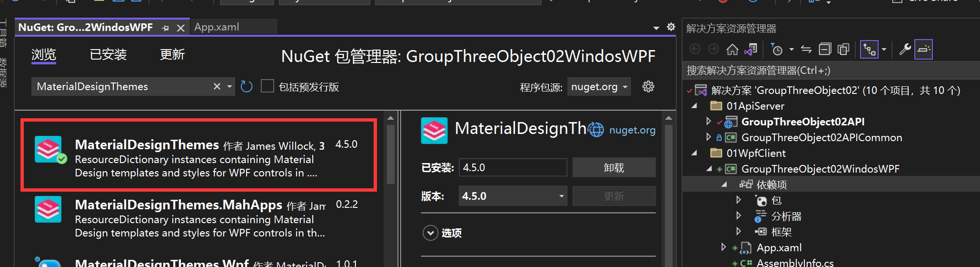
Task: Toggle Preview Selected Items button
Action: pos(923,49)
